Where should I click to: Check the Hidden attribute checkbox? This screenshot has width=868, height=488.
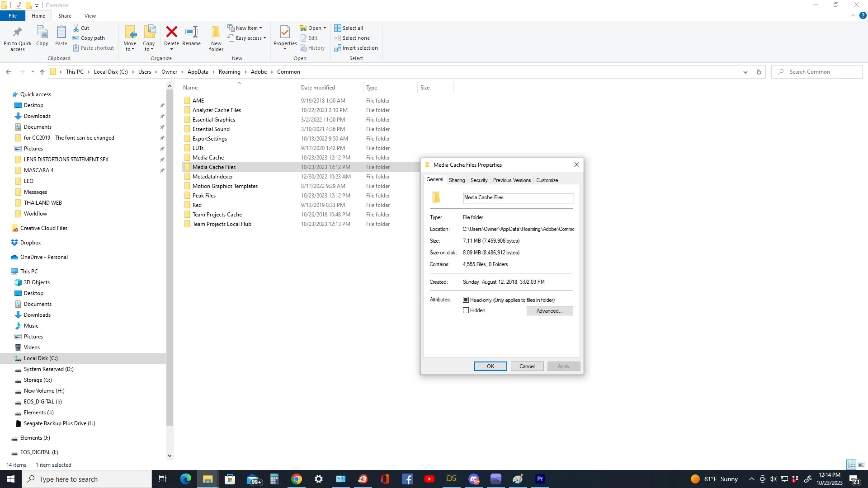click(x=466, y=310)
